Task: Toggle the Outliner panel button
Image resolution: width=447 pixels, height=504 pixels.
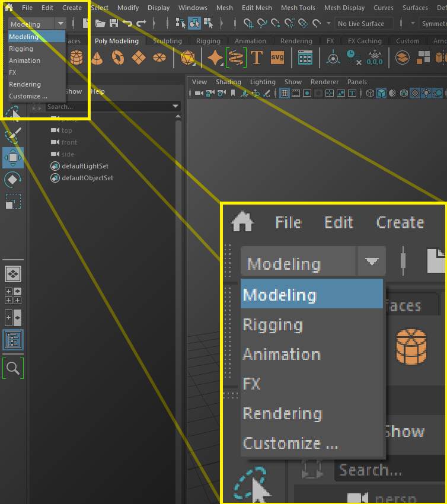Action: click(x=13, y=340)
